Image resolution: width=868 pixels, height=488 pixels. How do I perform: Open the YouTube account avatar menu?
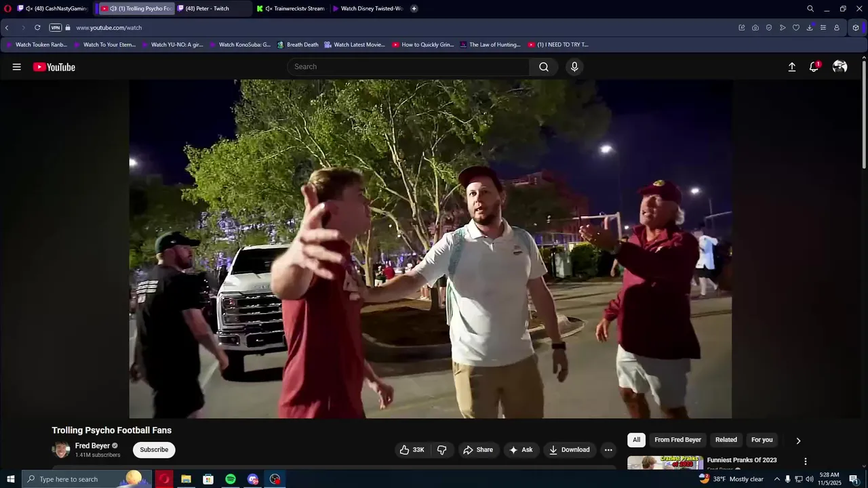840,66
